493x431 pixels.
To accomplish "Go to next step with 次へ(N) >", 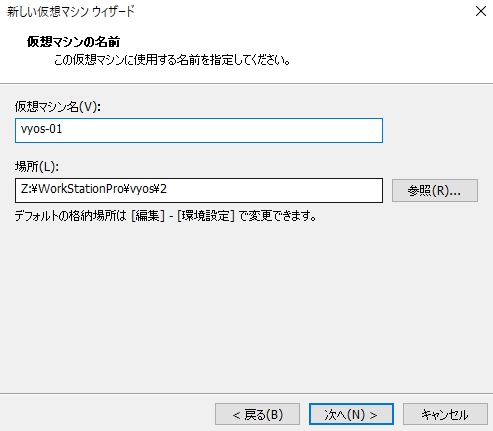I will point(351,414).
